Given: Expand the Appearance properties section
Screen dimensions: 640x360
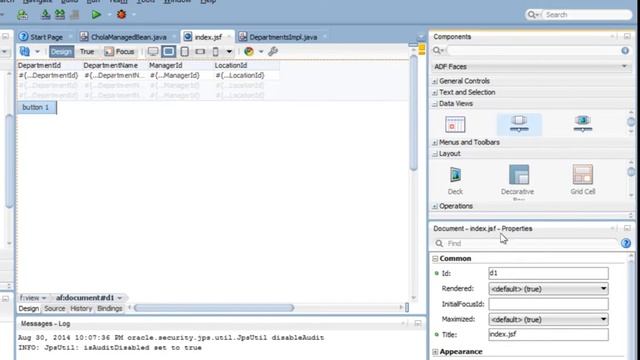Looking at the screenshot, I should tap(436, 352).
